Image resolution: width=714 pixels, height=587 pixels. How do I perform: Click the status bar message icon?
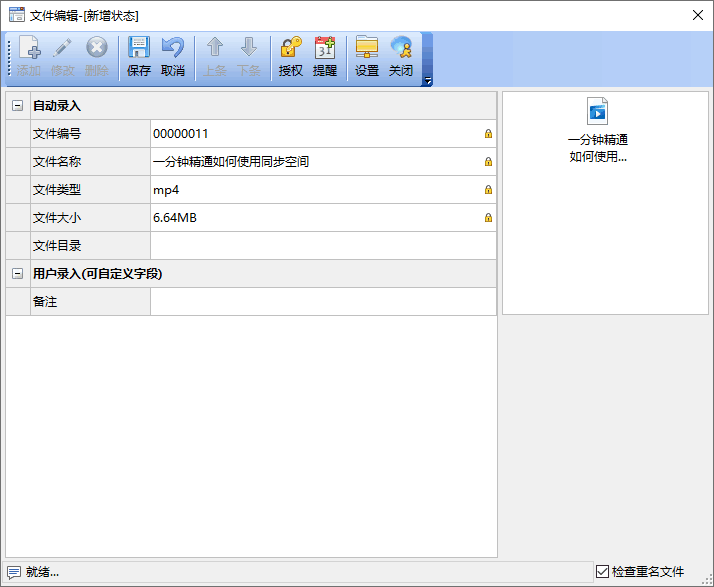tap(14, 572)
